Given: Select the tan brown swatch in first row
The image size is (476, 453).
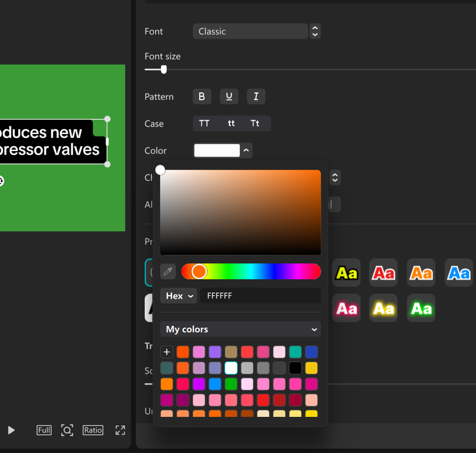Looking at the screenshot, I should (231, 352).
